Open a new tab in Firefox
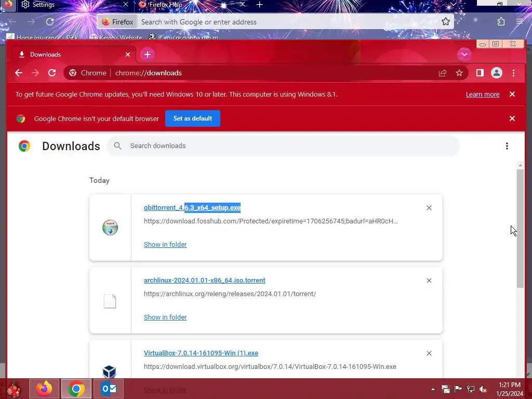The width and height of the screenshot is (532, 399). [260, 5]
